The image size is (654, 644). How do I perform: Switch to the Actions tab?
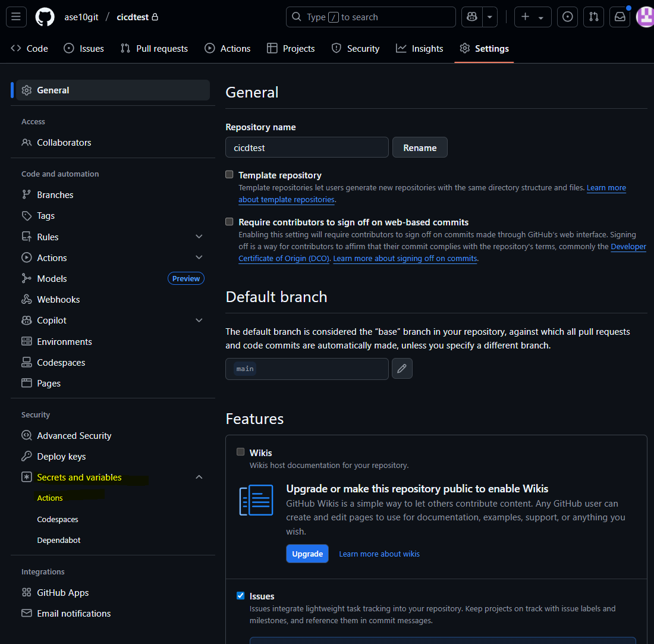click(x=228, y=48)
